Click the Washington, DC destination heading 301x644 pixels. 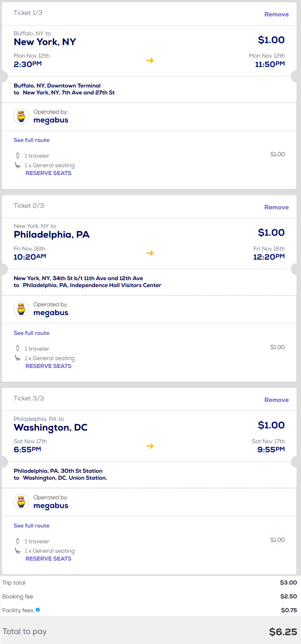[51, 427]
